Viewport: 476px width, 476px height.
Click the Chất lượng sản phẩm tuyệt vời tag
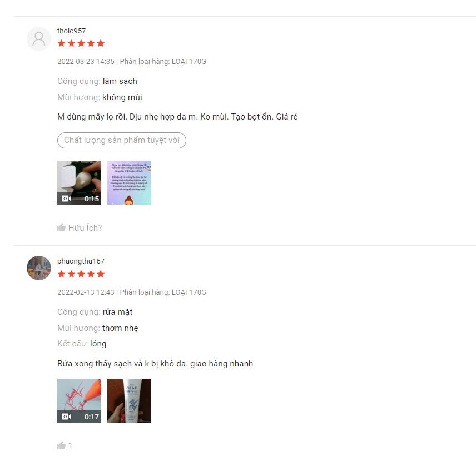click(x=122, y=140)
